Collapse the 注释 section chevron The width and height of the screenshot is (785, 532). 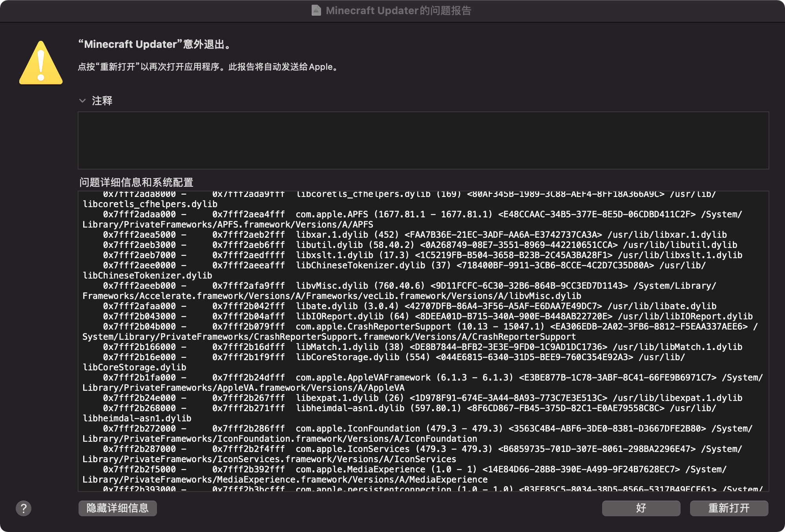(x=82, y=101)
